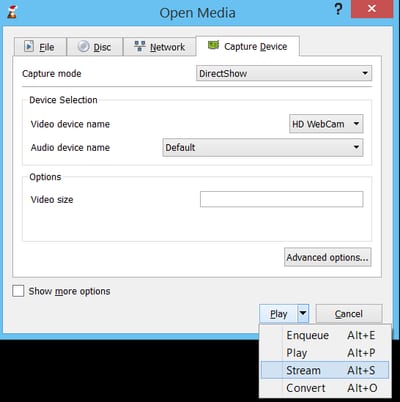Choose Enqueue from the Play menu
Screen dimensions: 400x402
(x=325, y=335)
